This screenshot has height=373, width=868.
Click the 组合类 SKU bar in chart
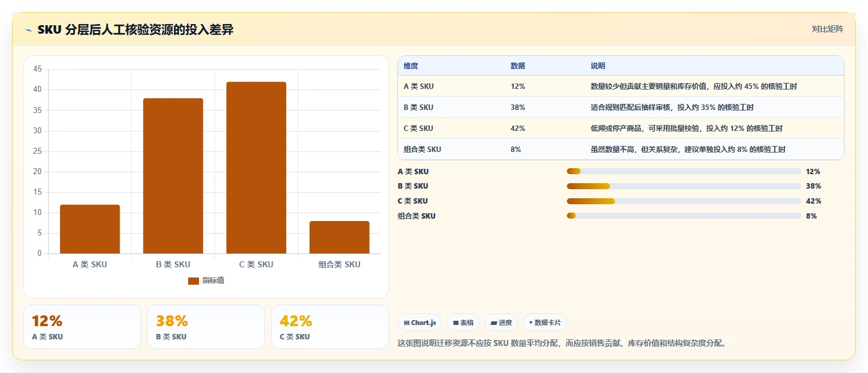coord(340,237)
